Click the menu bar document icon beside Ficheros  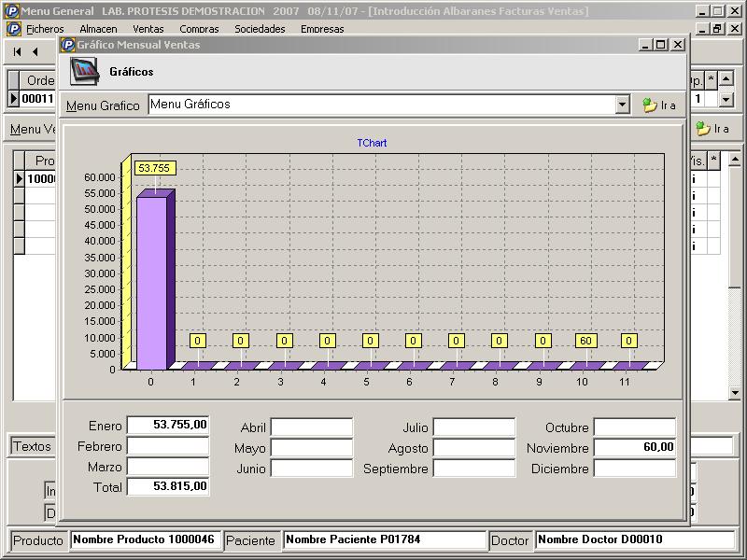coord(14,29)
